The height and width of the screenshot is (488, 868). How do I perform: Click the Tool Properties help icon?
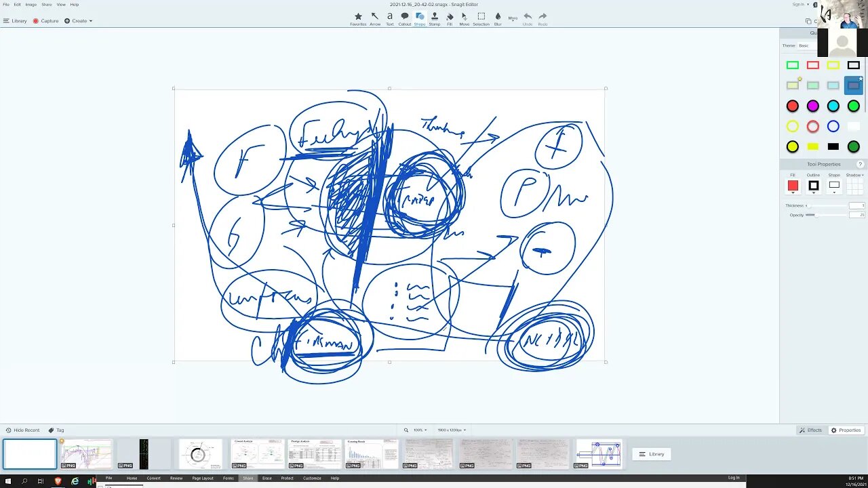point(861,164)
